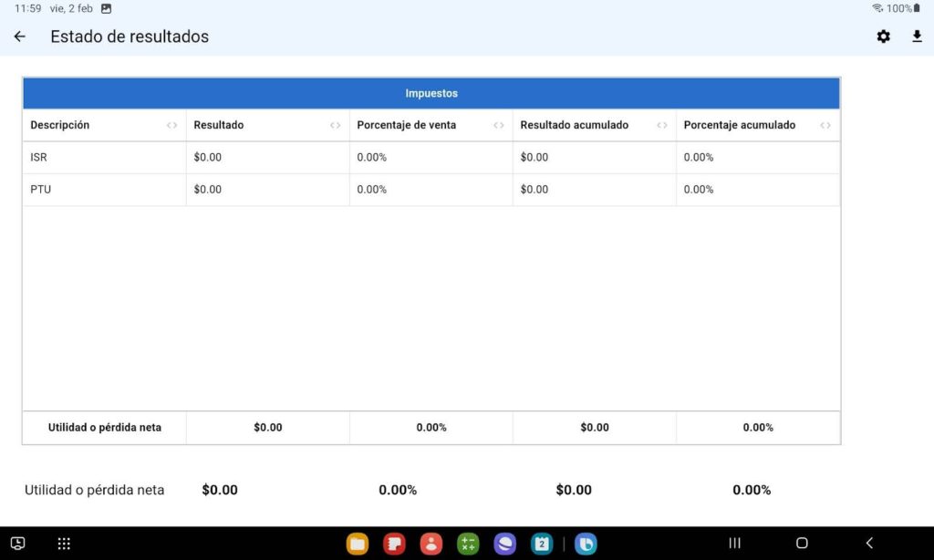Open Bixby from the taskbar
Viewport: 934px width, 560px height.
(586, 543)
